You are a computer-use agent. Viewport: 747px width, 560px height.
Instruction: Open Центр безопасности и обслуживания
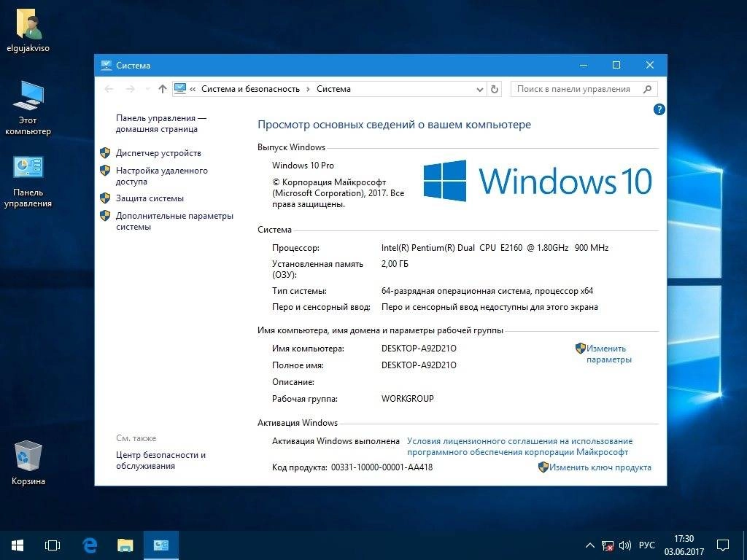(x=160, y=460)
